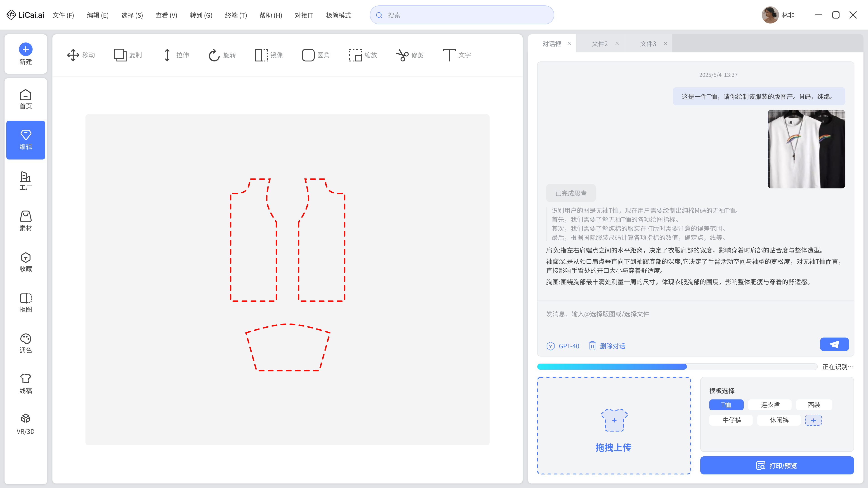This screenshot has height=488, width=868.
Task: Select the 牛仔裤 template chip
Action: pyautogui.click(x=731, y=420)
